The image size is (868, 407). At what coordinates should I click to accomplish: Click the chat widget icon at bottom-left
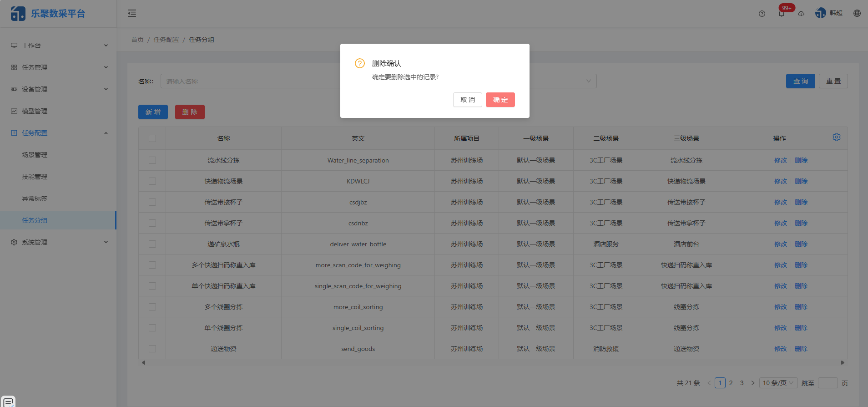(8, 402)
